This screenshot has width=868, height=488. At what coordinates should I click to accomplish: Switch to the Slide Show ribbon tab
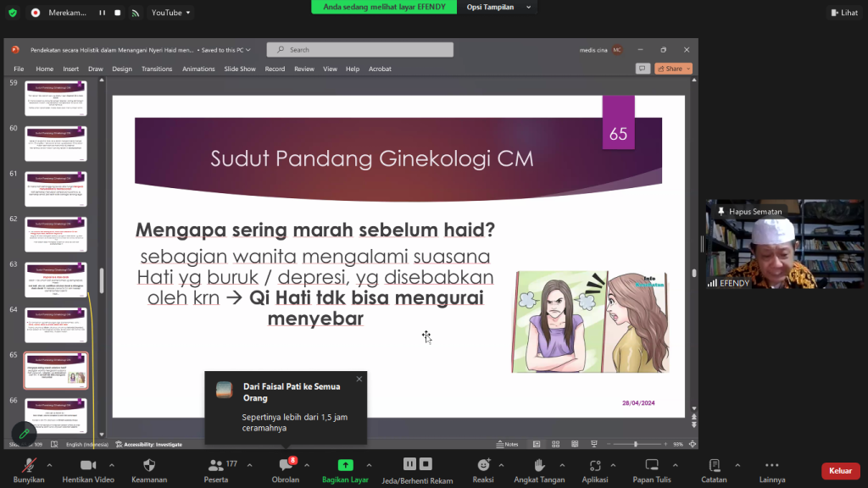(x=240, y=69)
